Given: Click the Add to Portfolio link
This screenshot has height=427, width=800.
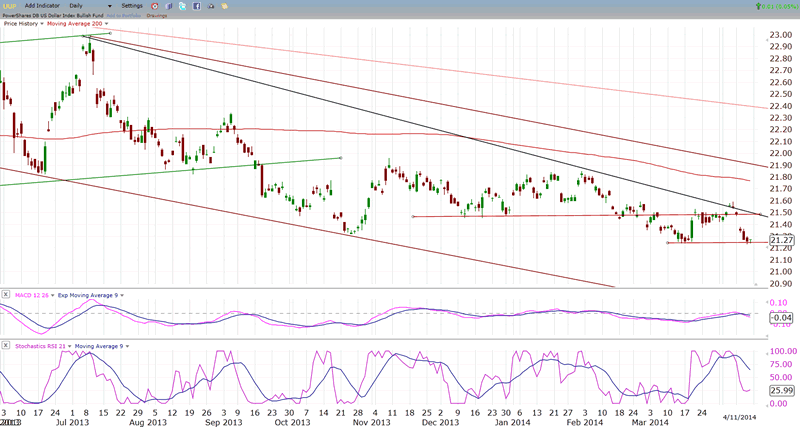Looking at the screenshot, I should pyautogui.click(x=124, y=15).
